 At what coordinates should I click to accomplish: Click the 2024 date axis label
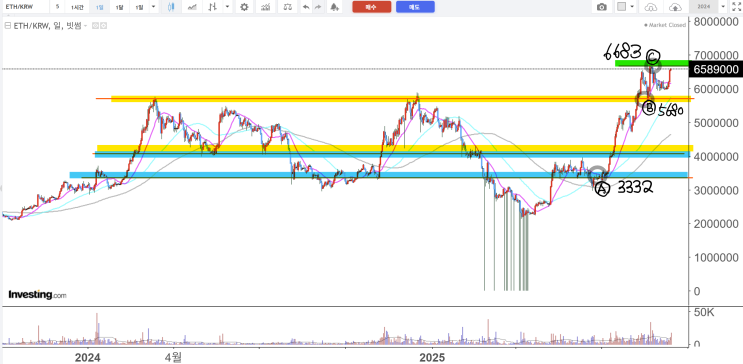click(87, 357)
